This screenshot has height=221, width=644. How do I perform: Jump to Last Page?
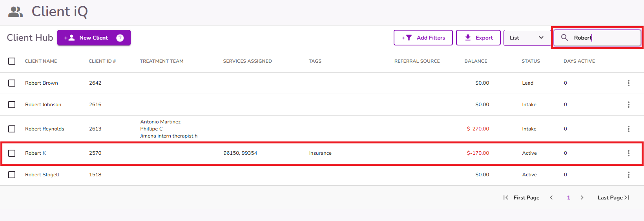click(613, 197)
